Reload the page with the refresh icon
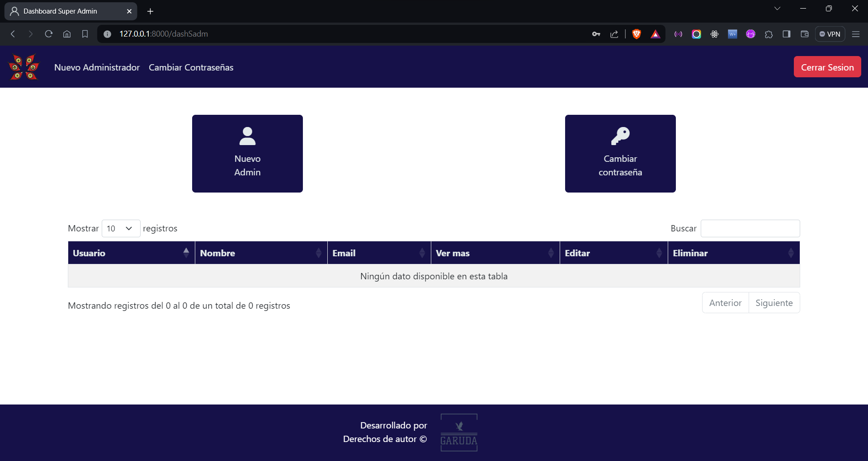Screen dimensions: 868x461 coord(49,34)
